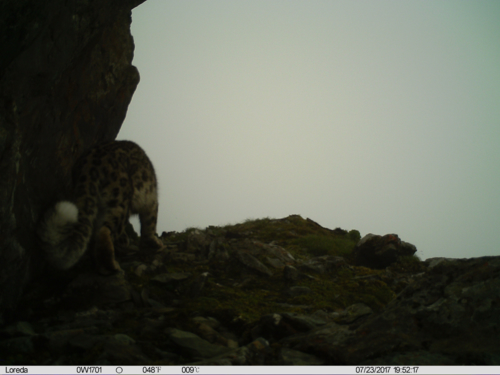Click the 19:52:17 time stamp

pos(406,370)
